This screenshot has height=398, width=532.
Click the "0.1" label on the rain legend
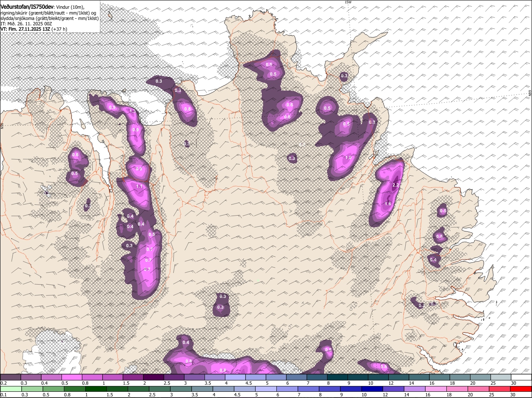(x=3, y=395)
